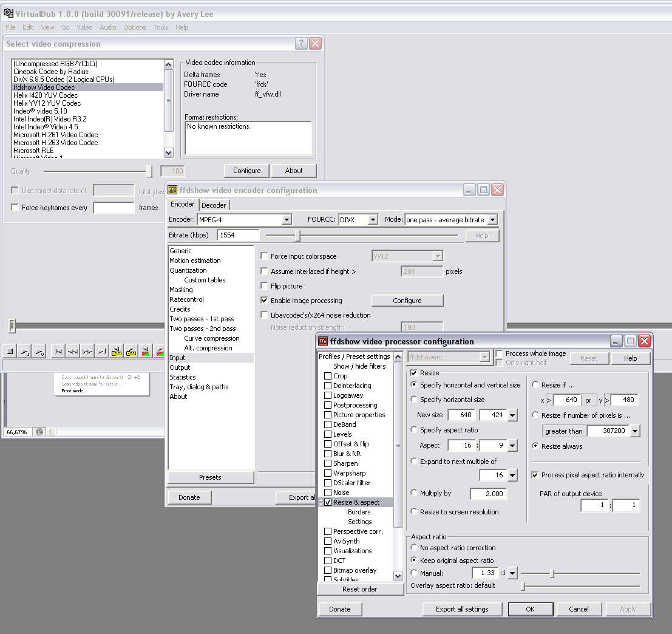Screen dimensions: 672x634
Task: Click the VirtualDub timeline position slider handle
Action: pos(12,326)
